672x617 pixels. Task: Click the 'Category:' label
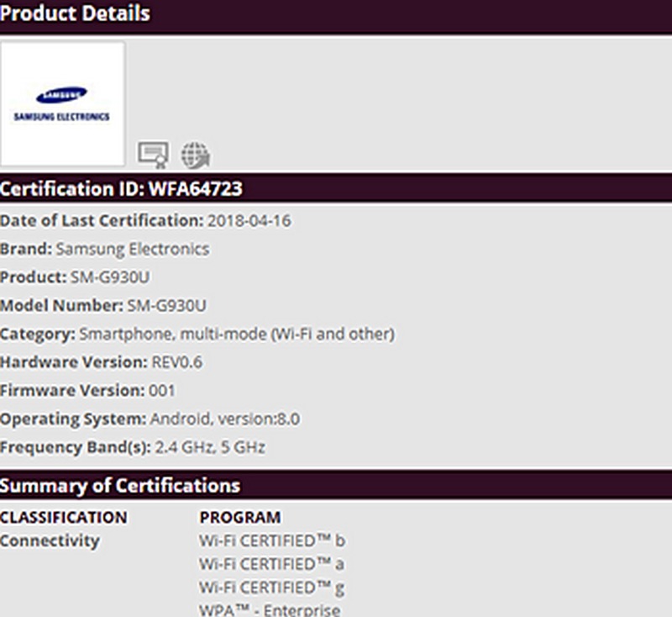pyautogui.click(x=38, y=334)
